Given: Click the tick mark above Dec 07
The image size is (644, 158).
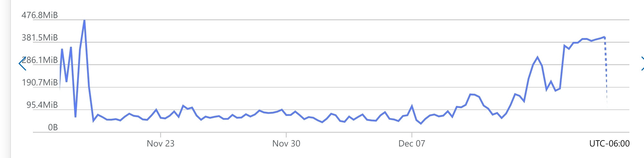Looking at the screenshot, I should [412, 135].
